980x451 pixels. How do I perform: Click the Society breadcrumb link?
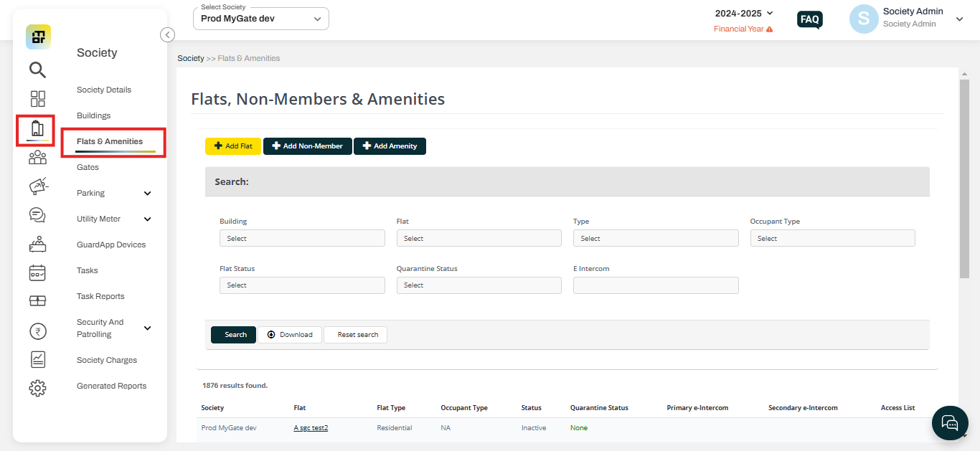(191, 58)
